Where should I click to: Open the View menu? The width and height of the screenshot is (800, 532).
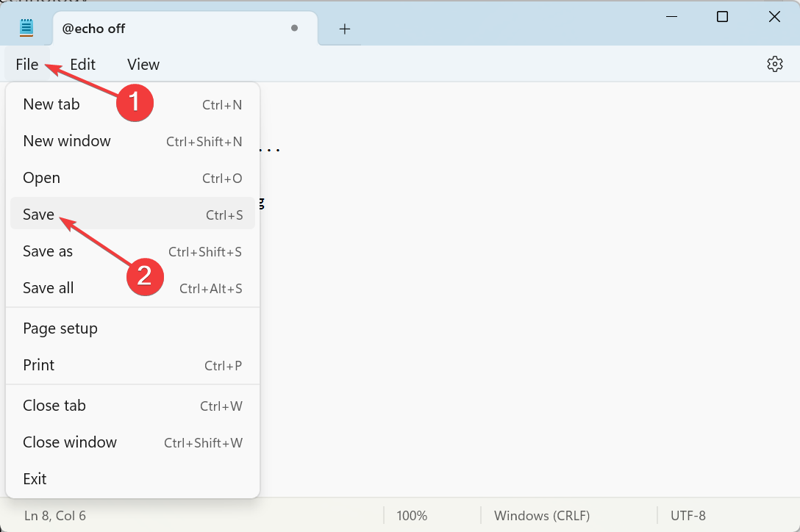[x=143, y=65]
